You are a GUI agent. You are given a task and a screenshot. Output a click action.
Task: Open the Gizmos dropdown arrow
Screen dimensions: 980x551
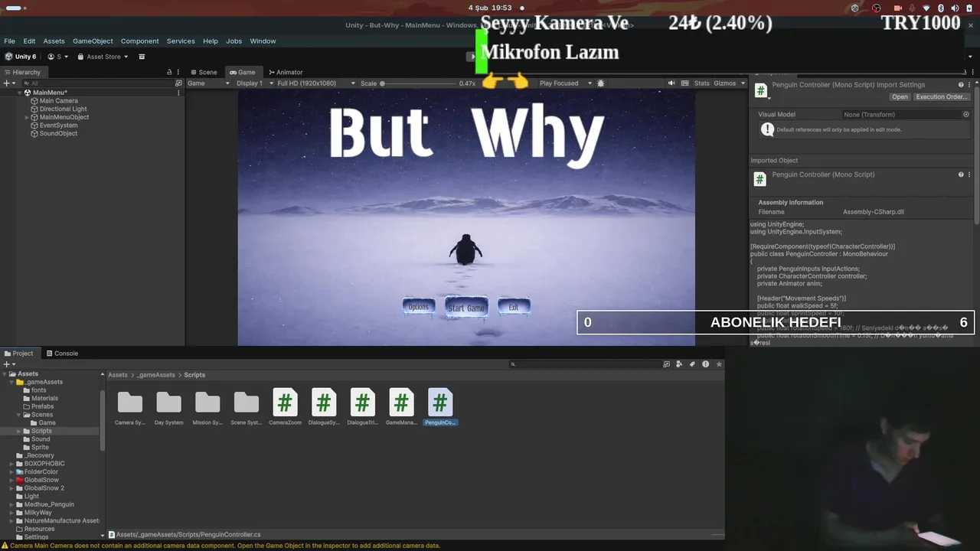[x=743, y=83]
